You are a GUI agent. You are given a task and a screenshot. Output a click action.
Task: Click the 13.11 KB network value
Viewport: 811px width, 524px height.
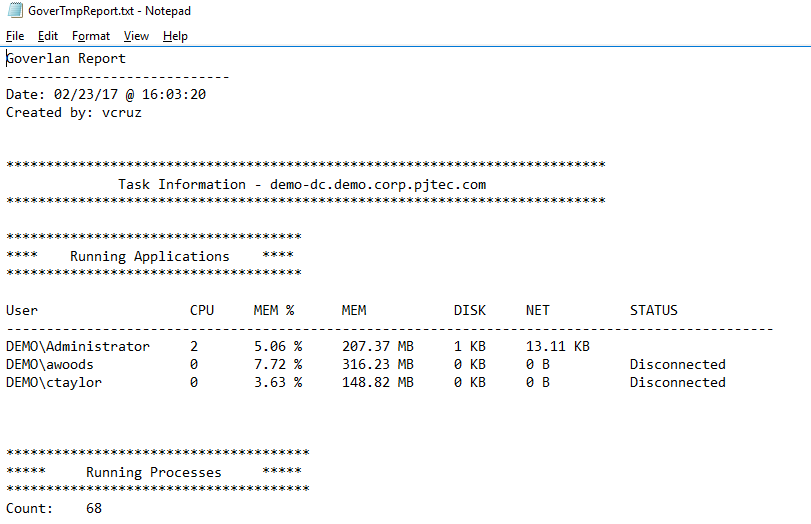pos(557,346)
